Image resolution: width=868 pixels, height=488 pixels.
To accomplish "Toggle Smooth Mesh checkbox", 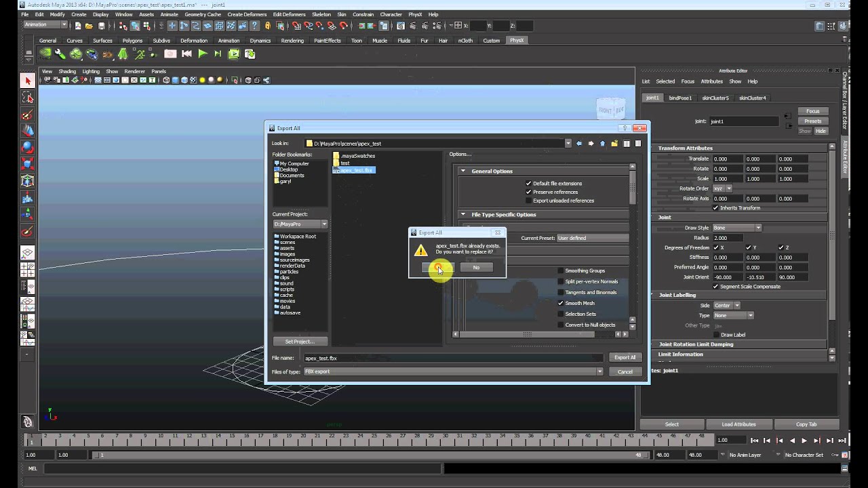I will [x=561, y=304].
